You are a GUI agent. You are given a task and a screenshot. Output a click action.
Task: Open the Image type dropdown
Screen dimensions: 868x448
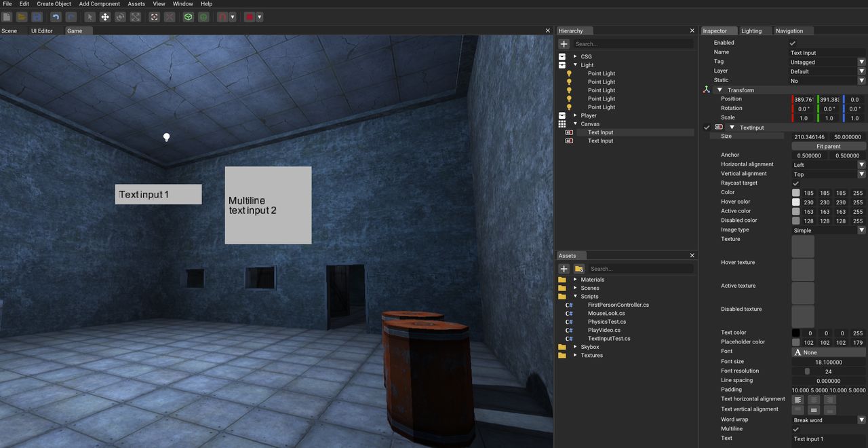829,230
